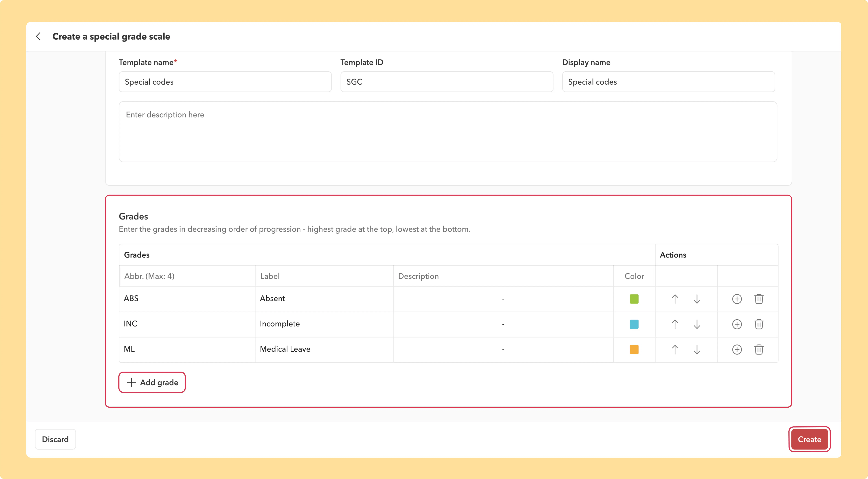Insert a row after the INC grade
This screenshot has height=479, width=868.
click(737, 324)
